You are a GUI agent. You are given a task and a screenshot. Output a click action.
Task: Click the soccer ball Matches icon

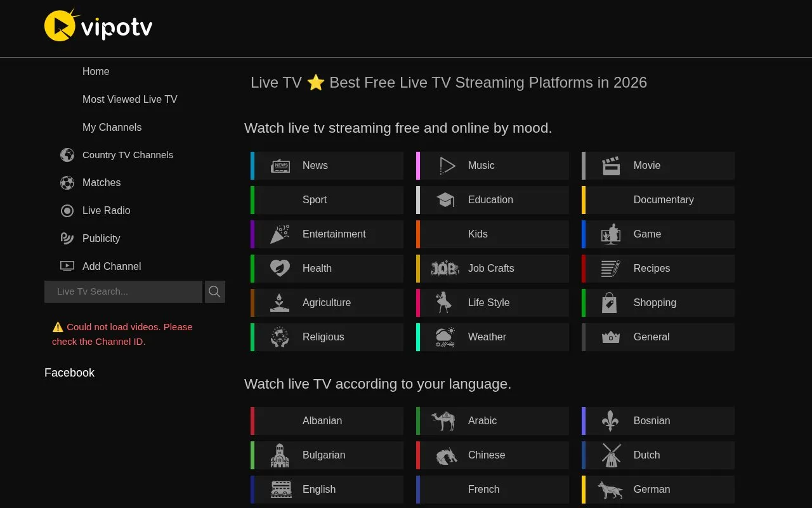coord(67,183)
